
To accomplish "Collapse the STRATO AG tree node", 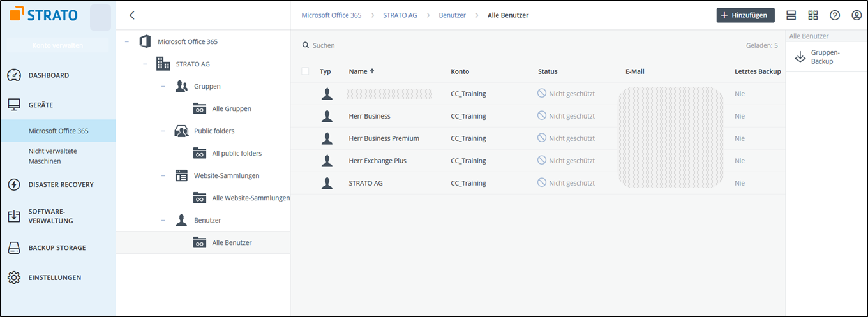I will pos(146,64).
